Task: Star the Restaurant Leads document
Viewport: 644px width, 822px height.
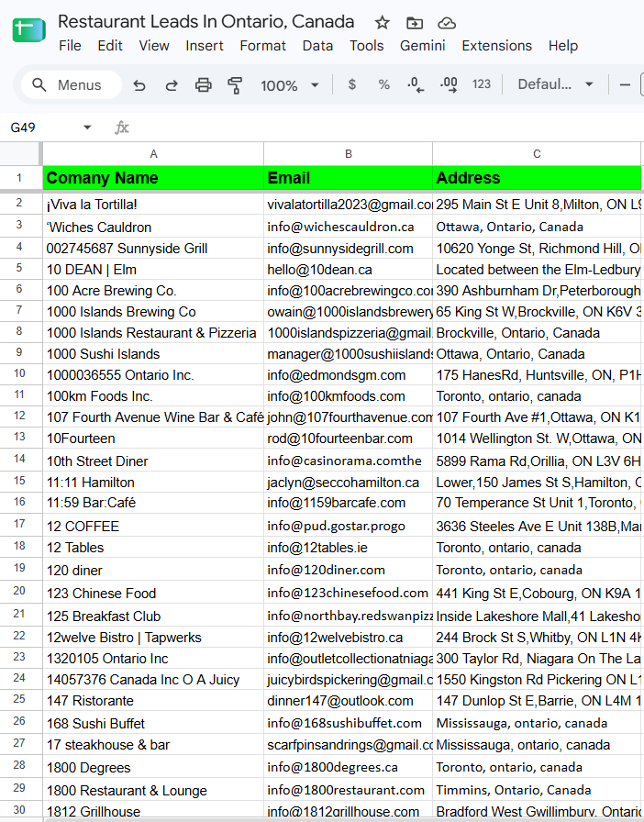Action: [x=383, y=23]
